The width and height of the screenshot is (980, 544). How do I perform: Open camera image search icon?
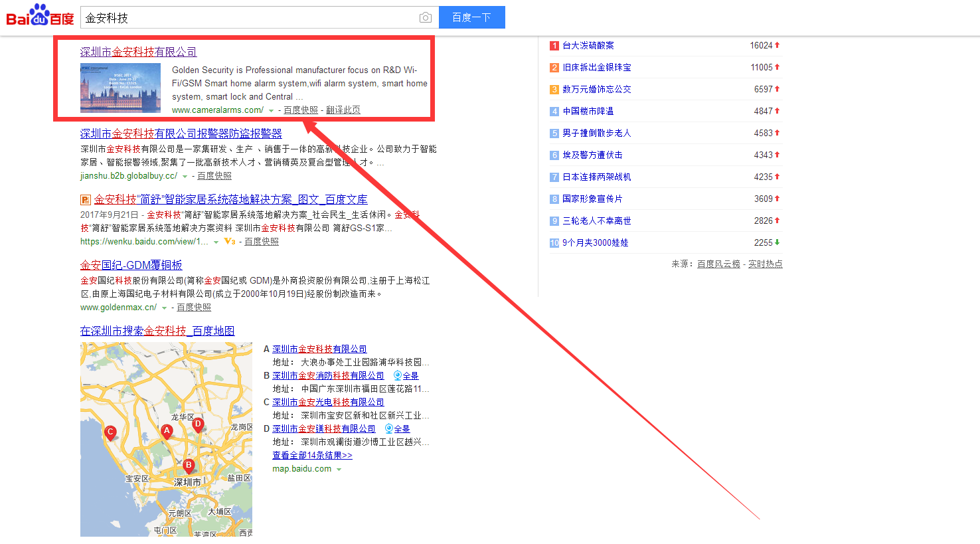pos(426,17)
